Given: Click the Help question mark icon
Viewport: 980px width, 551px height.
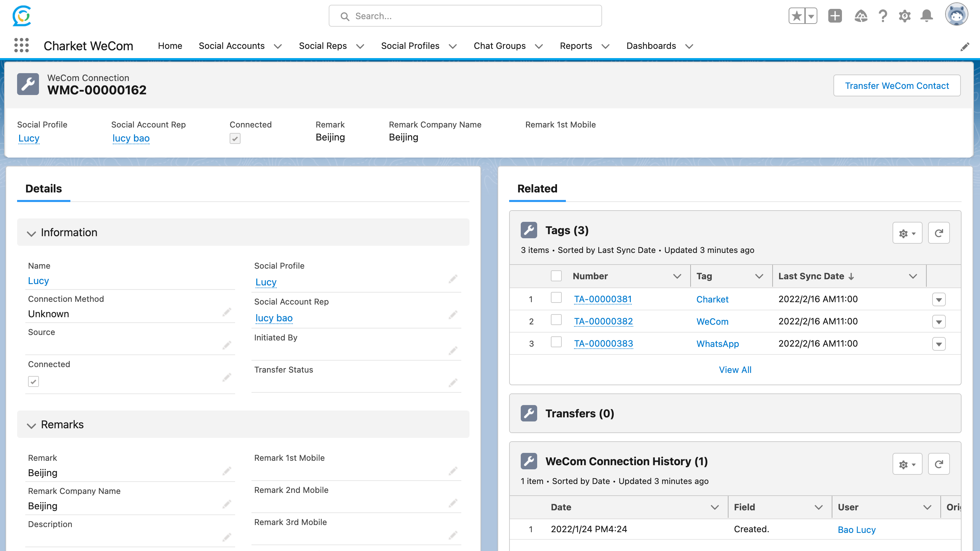Looking at the screenshot, I should (x=883, y=16).
